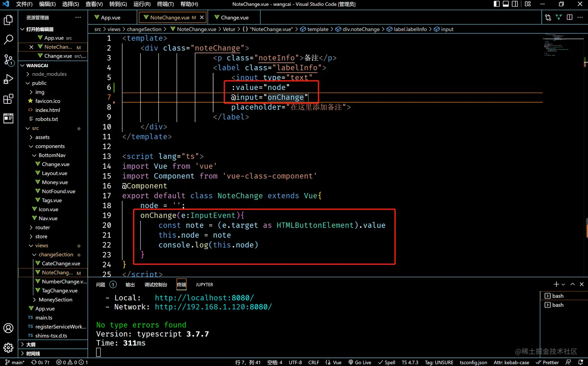Open Source Control view
Screen dimensions: 588x366
pos(8,60)
